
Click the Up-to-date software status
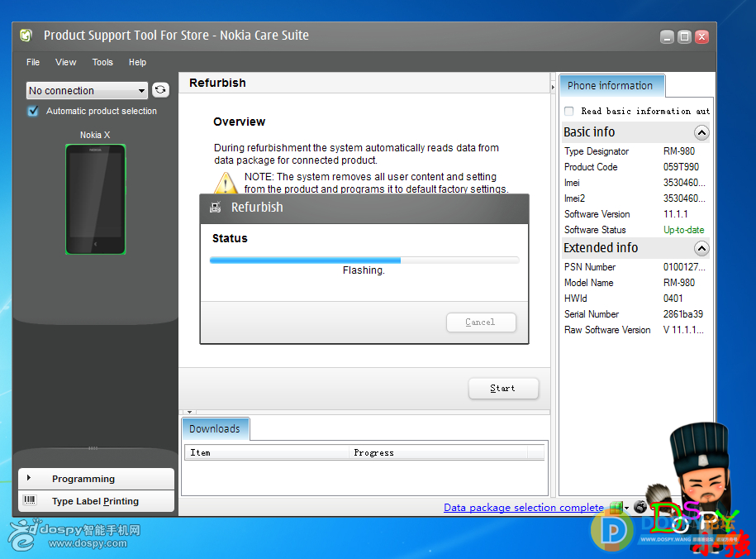pos(683,230)
